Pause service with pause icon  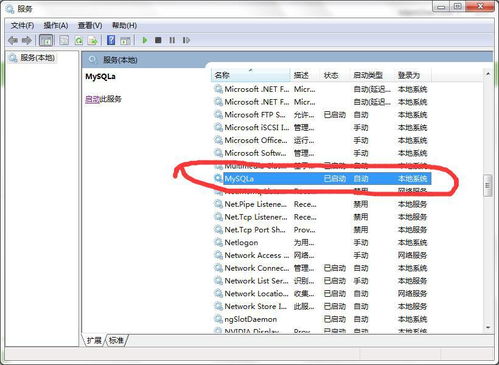coord(172,40)
